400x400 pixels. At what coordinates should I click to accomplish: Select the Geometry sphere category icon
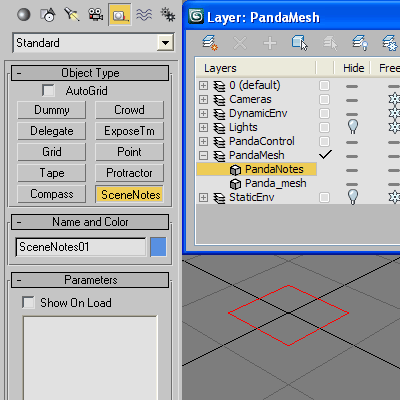24,15
